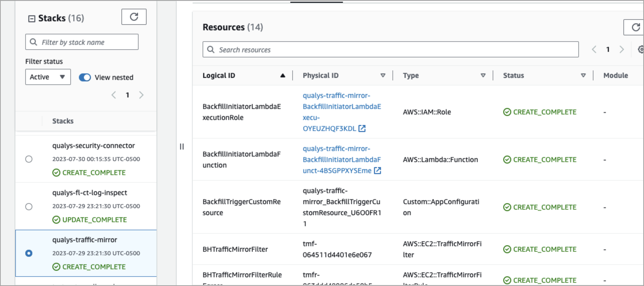The width and height of the screenshot is (644, 286).
Task: Click the Module column header
Action: 615,75
